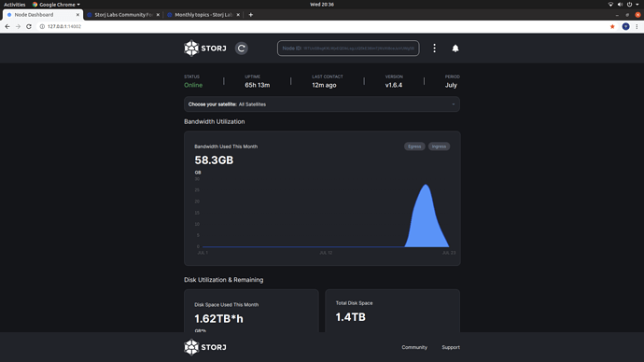
Task: Close the Monthly topics tab
Action: 238,15
